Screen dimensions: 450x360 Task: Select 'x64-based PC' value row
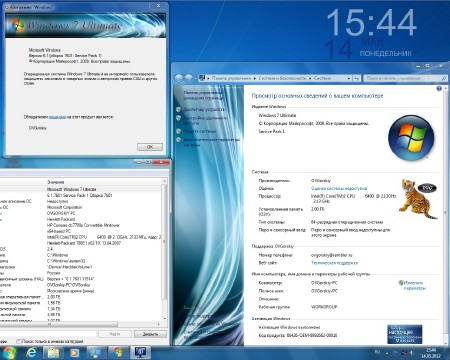[59, 231]
